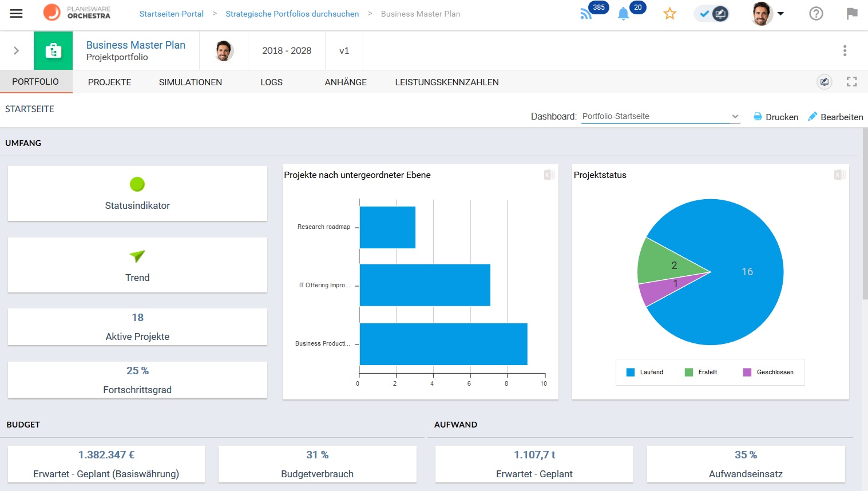Expand the user profile dropdown arrow
868x491 pixels.
(x=780, y=14)
